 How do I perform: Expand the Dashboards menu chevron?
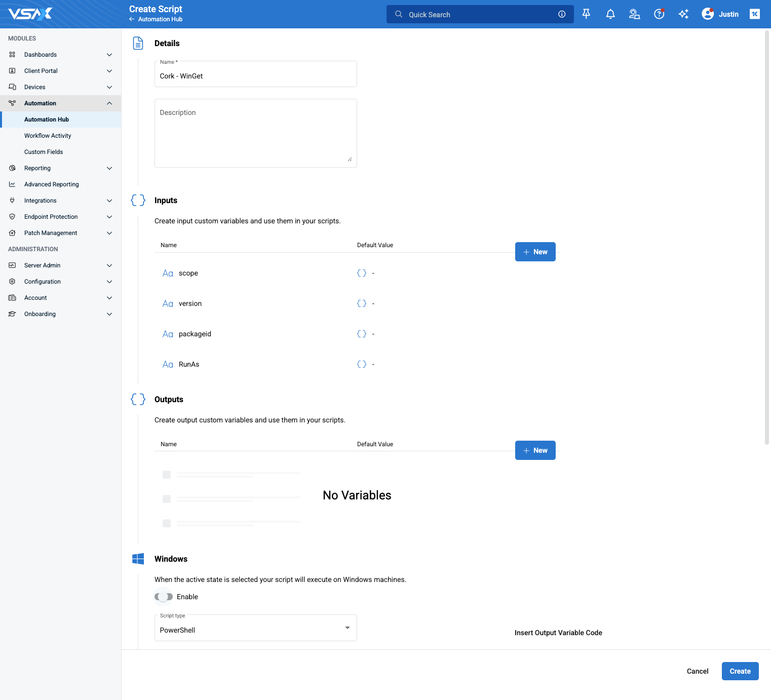tap(109, 55)
